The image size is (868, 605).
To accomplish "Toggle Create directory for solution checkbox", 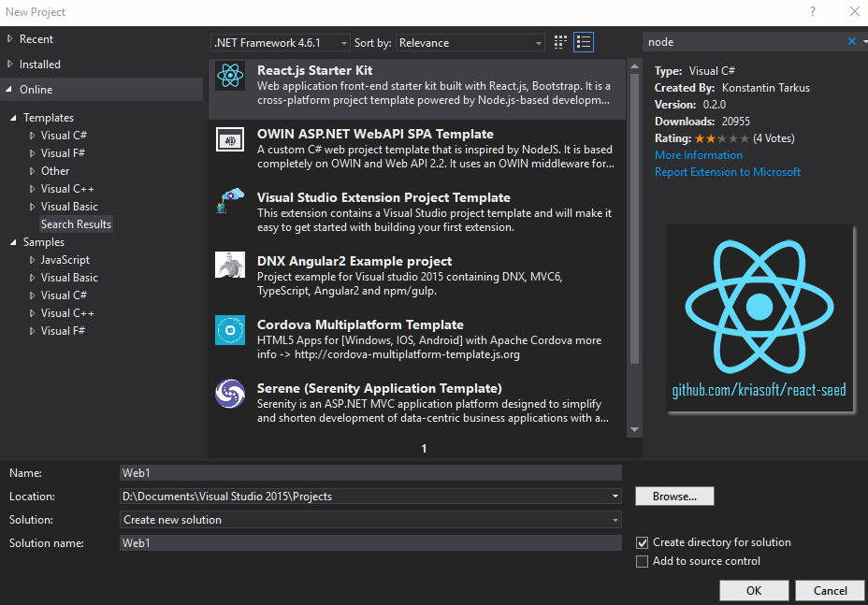I will tap(643, 543).
